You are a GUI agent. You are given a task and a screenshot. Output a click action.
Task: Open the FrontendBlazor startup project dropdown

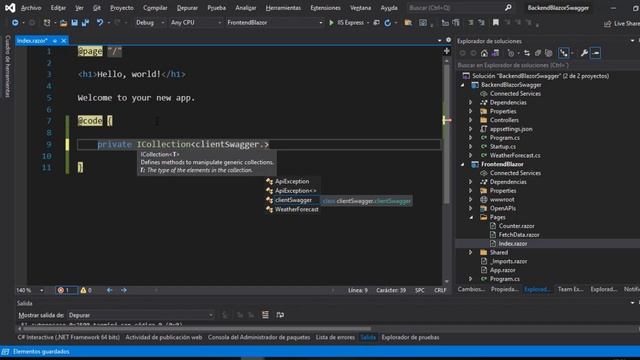274,23
